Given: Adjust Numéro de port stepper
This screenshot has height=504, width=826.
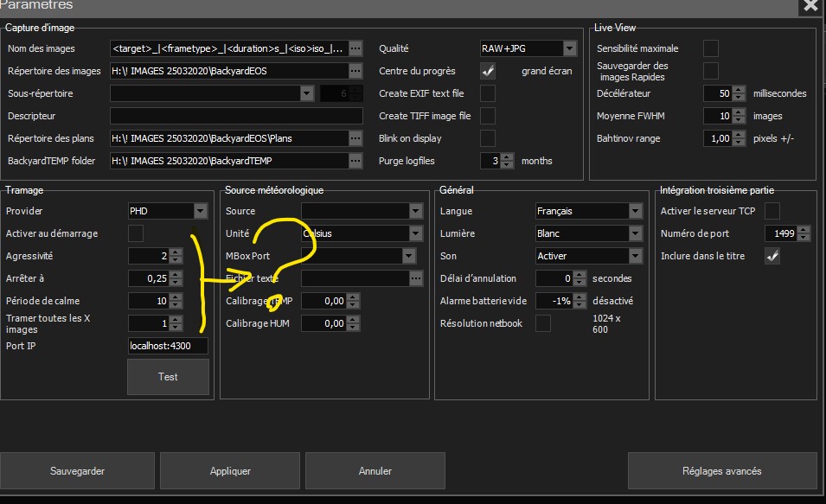Looking at the screenshot, I should tap(804, 233).
